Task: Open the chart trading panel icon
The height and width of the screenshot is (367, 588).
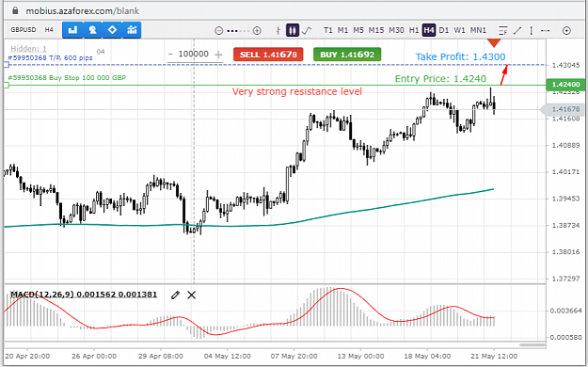Action: click(x=72, y=30)
